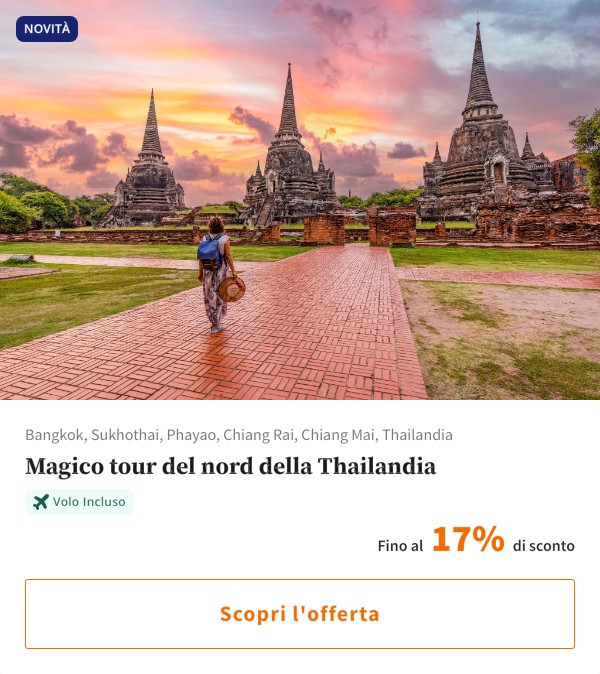Viewport: 600px width, 674px height.
Task: Click Chiang Mai in the destinations list
Action: pyautogui.click(x=337, y=435)
